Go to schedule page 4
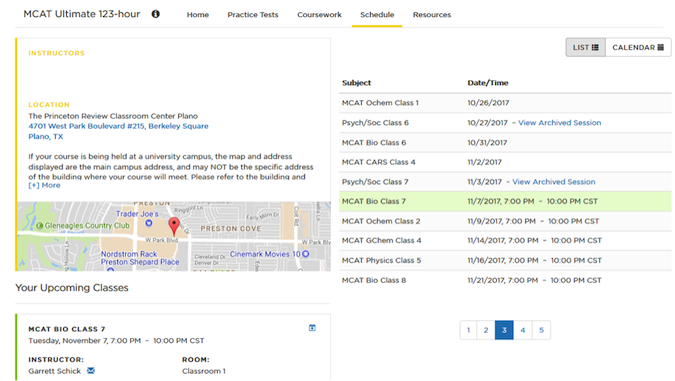This screenshot has height=381, width=675. [523, 330]
